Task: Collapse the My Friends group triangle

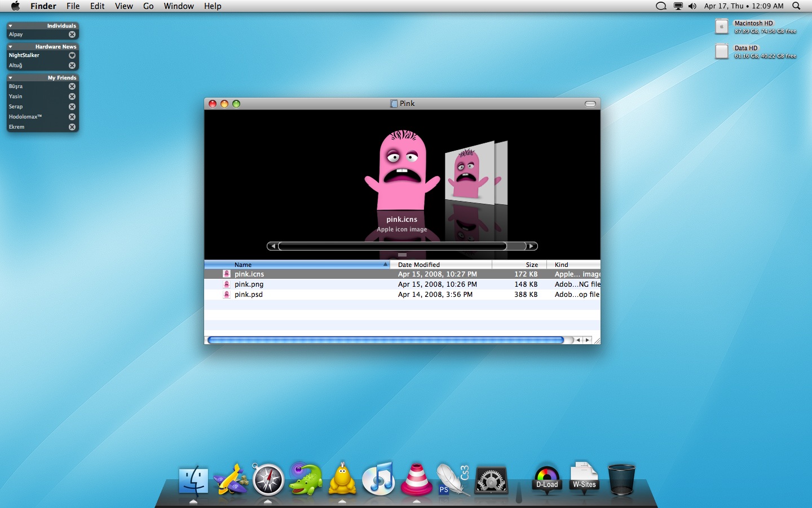Action: pos(10,78)
